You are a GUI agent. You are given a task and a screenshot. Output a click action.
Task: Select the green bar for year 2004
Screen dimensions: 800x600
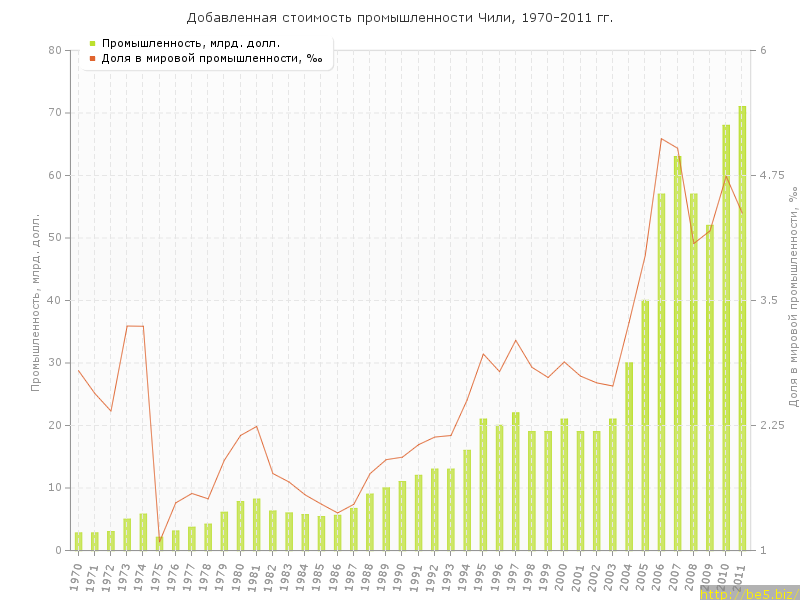629,456
